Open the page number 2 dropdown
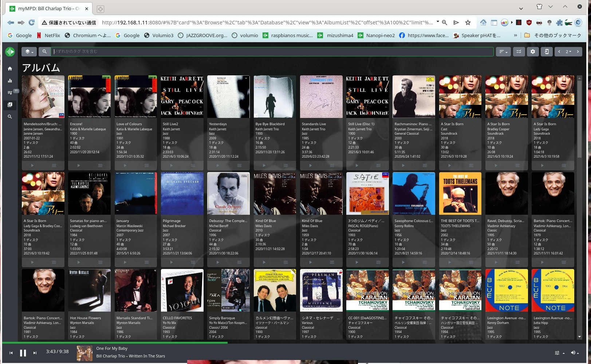This screenshot has height=364, width=591. pos(568,52)
